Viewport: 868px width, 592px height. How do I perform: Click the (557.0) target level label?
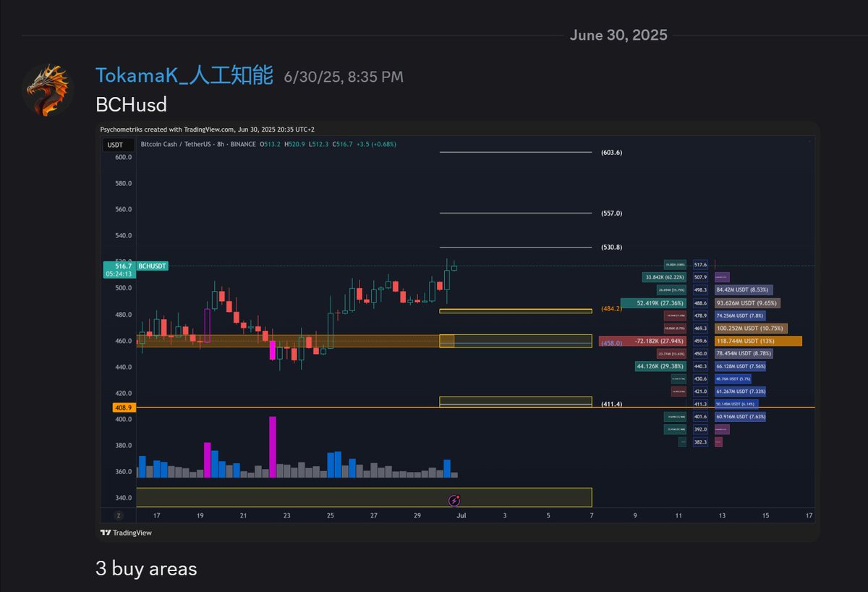click(x=611, y=213)
